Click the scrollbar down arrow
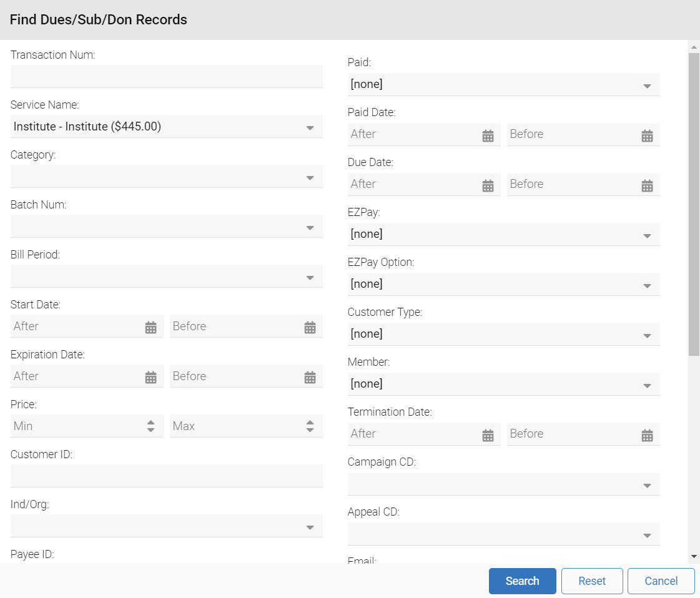Image resolution: width=700 pixels, height=598 pixels. [694, 557]
